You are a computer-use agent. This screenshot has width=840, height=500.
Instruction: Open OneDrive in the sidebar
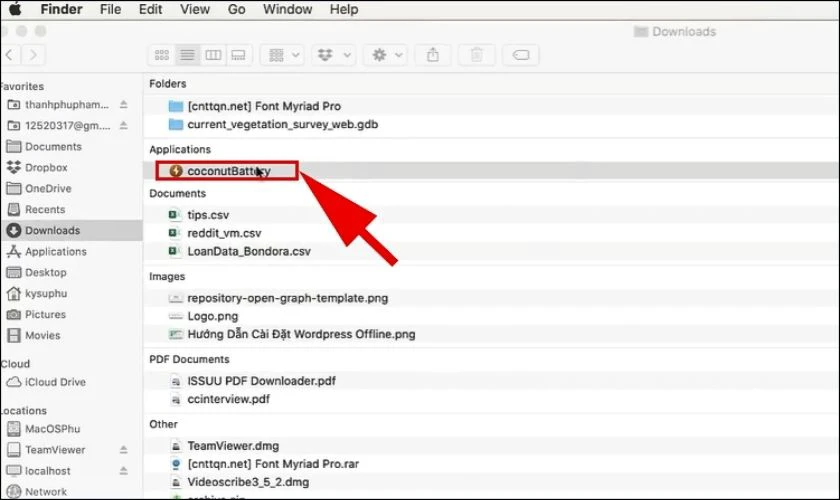(x=39, y=189)
